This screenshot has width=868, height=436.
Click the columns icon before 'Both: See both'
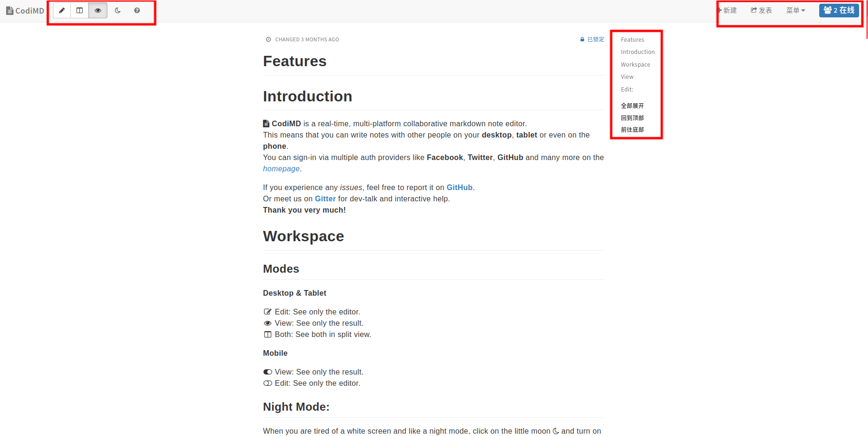coord(267,335)
